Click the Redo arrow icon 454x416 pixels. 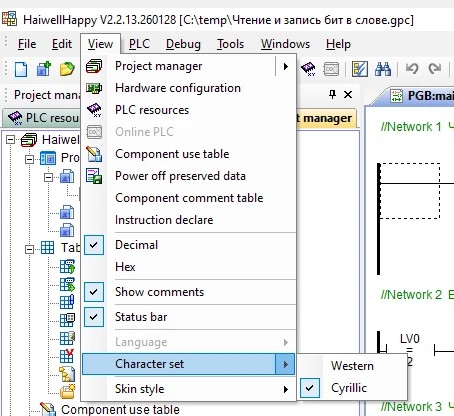point(435,69)
